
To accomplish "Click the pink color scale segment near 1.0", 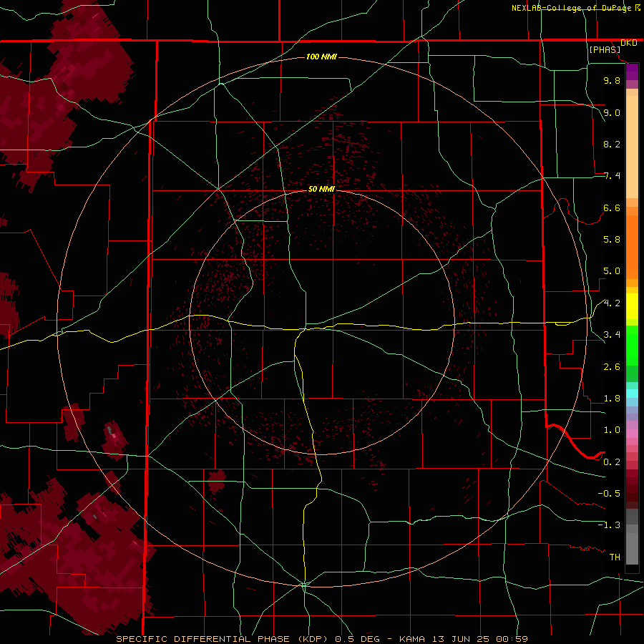I will click(x=632, y=434).
